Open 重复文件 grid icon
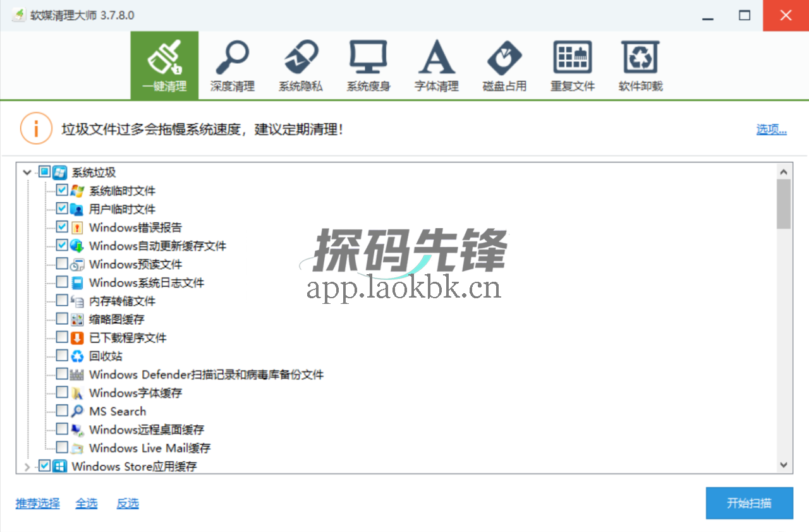 573,57
